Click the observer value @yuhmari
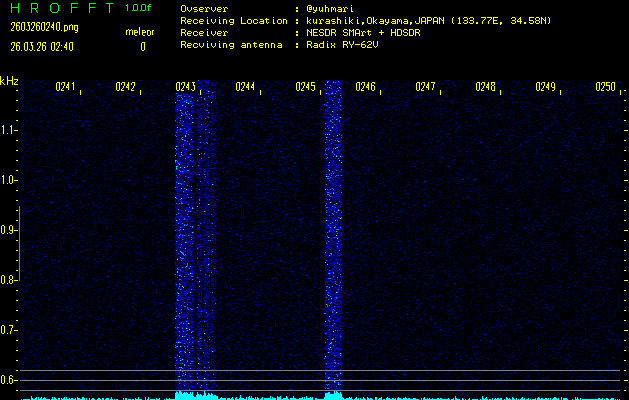 click(330, 9)
